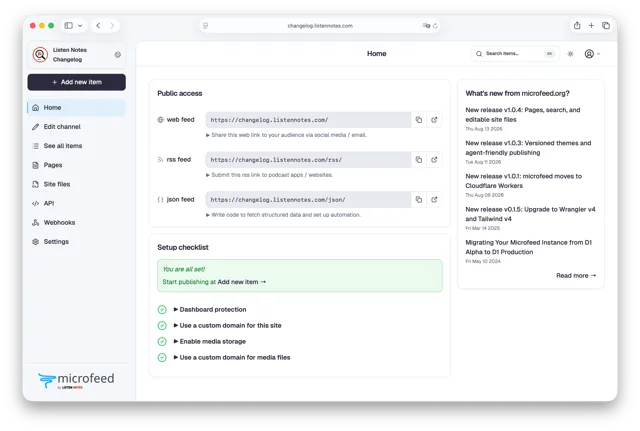The image size is (640, 431).
Task: Expand Use a custom domain for media files
Action: tap(232, 358)
